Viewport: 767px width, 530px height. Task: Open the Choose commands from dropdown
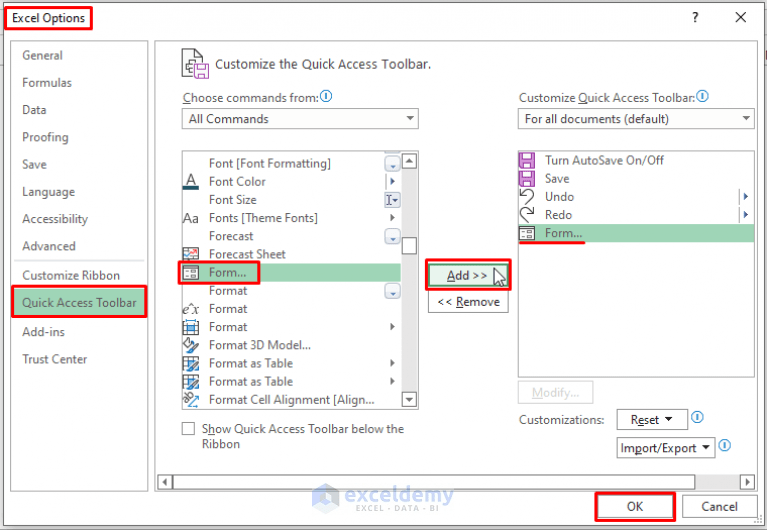[x=300, y=119]
